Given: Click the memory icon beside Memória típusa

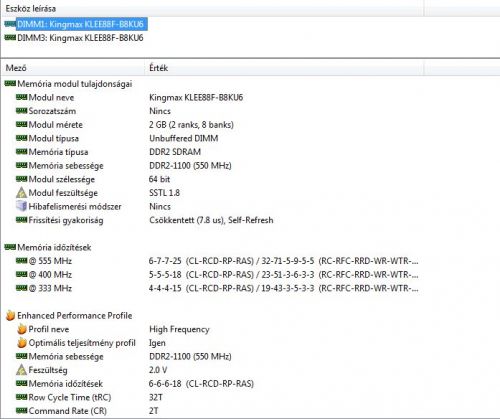Looking at the screenshot, I should [21, 152].
